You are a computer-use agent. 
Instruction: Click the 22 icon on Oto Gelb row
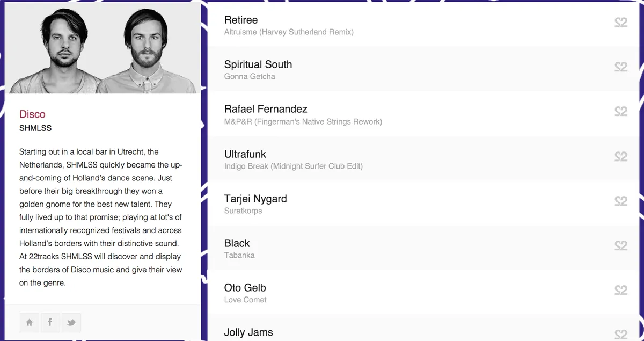(621, 291)
